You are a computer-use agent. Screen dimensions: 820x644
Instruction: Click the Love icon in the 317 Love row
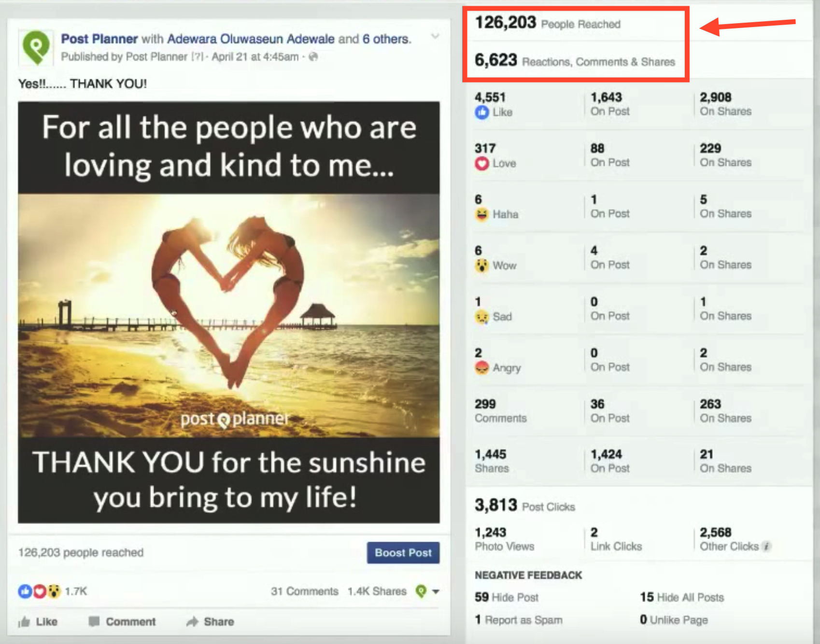tap(482, 164)
